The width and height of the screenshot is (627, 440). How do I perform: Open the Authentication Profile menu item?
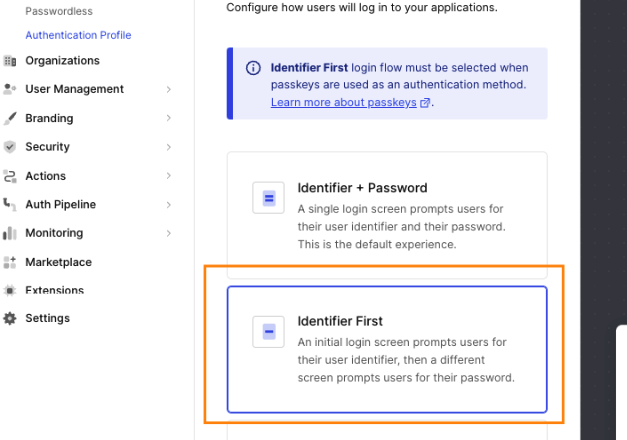[x=78, y=35]
